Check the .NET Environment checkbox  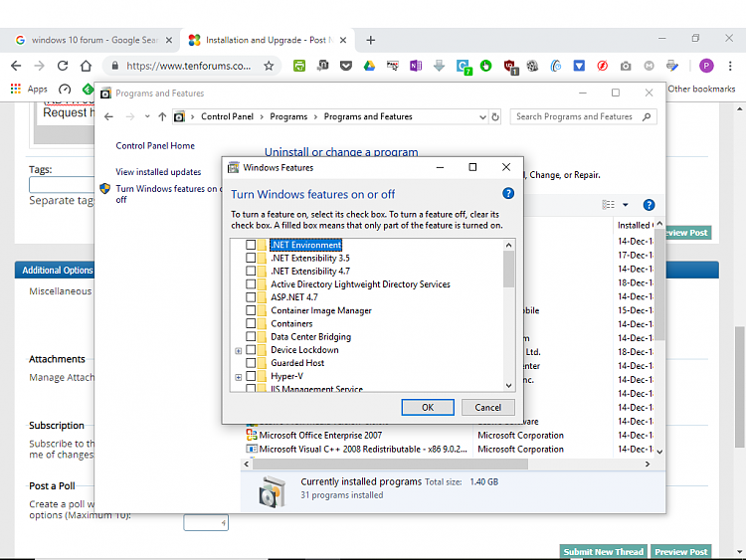(x=251, y=245)
